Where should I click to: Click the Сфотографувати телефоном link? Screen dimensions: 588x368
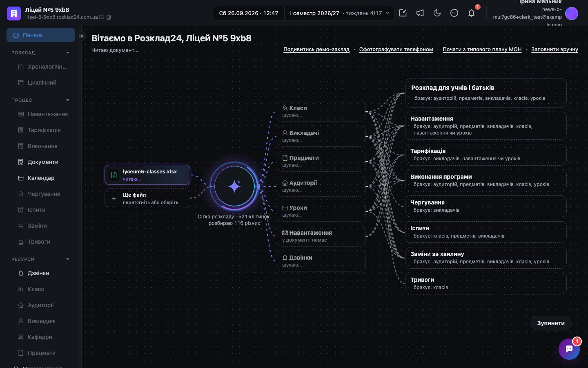pos(396,49)
